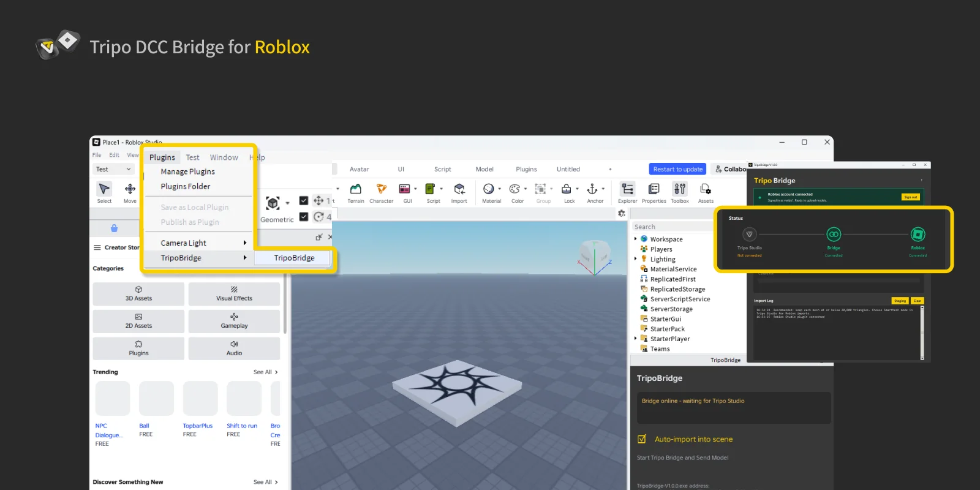The height and width of the screenshot is (490, 980).
Task: Open the Visual Effects category
Action: [234, 294]
